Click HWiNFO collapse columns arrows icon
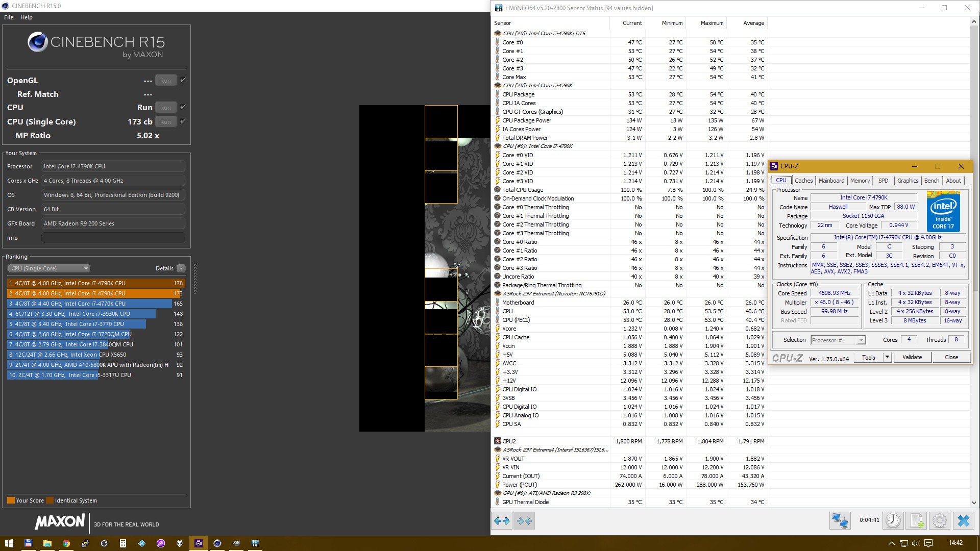980x551 pixels. click(524, 521)
